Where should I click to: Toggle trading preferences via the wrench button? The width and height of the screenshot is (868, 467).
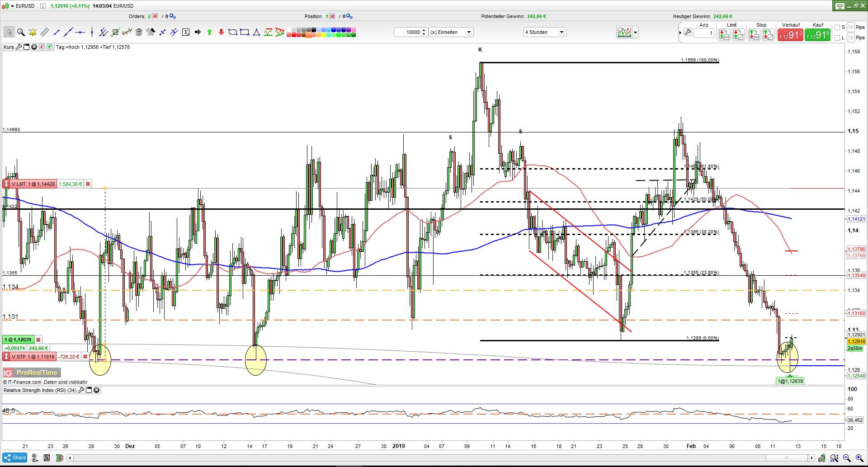688,33
